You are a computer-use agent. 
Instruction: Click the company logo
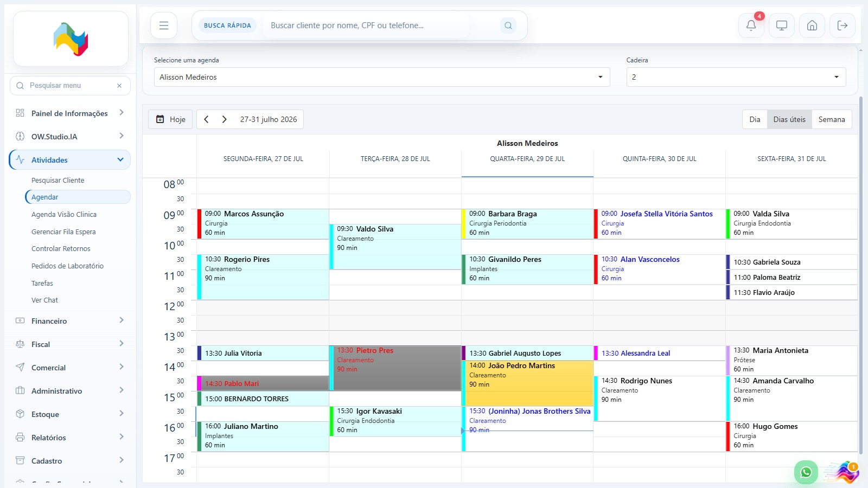pyautogui.click(x=71, y=39)
